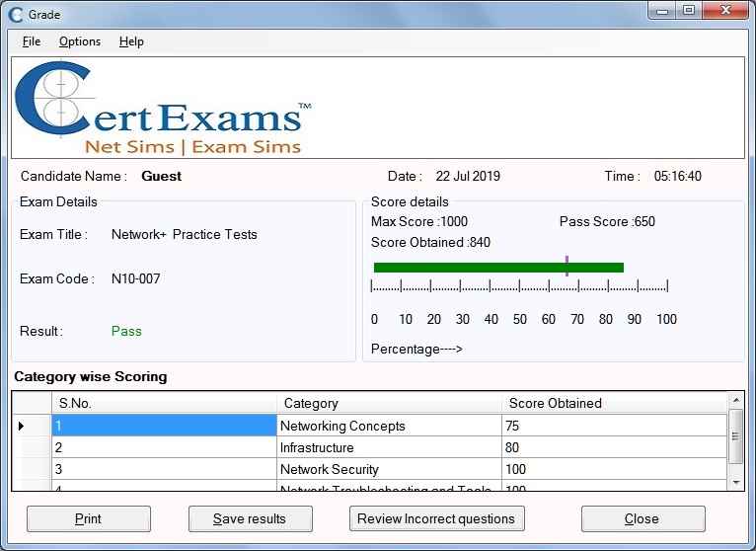Click the date 22 Jul 2019

(468, 176)
